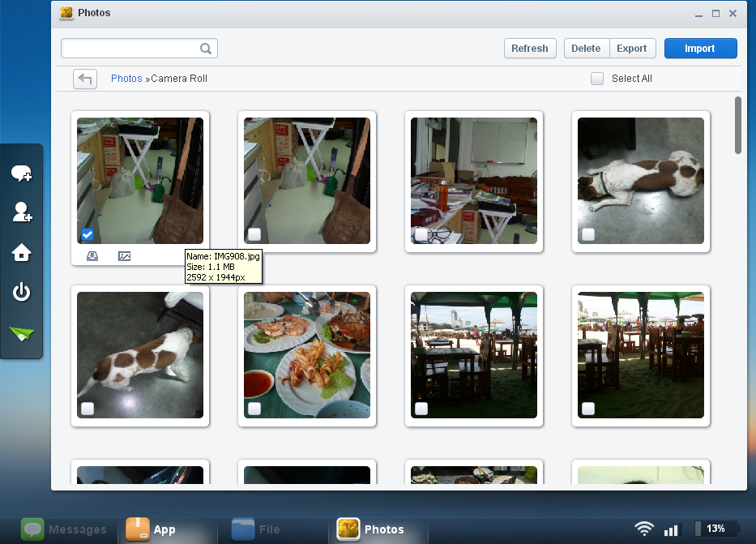Click the Camera Roll breadcrumb text
The width and height of the screenshot is (756, 544).
tap(179, 79)
